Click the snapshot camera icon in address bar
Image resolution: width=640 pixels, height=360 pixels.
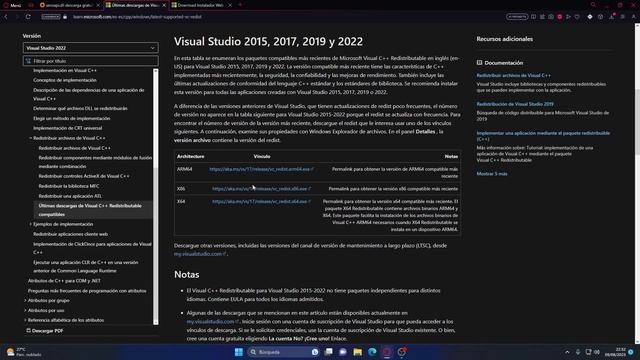(551, 17)
